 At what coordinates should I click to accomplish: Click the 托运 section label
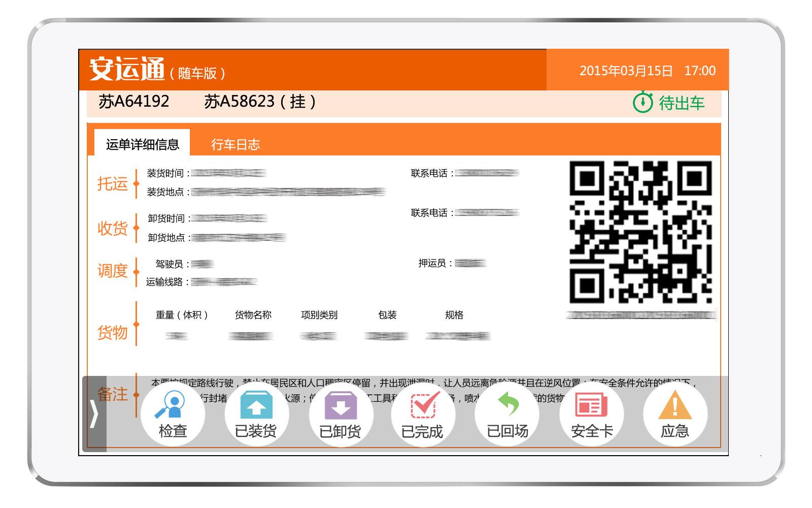(112, 183)
